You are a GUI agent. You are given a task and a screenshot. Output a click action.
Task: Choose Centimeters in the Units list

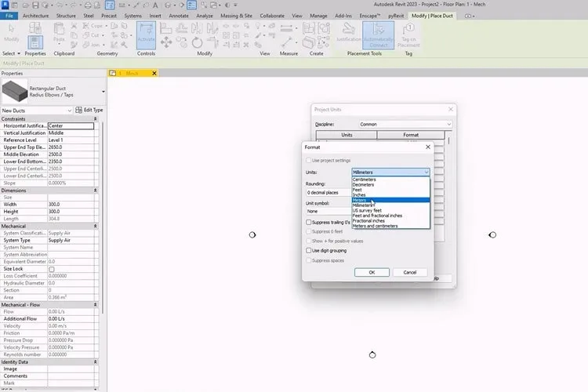[x=390, y=180]
